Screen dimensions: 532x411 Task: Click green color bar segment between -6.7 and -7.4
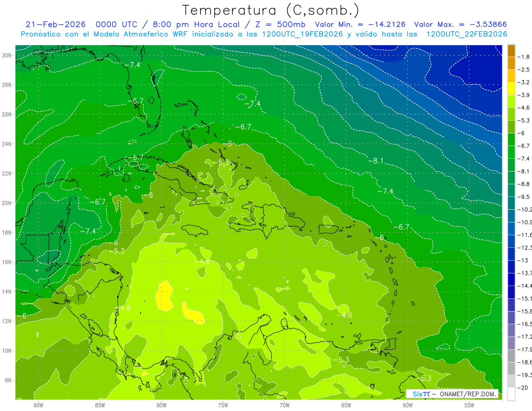(x=511, y=152)
